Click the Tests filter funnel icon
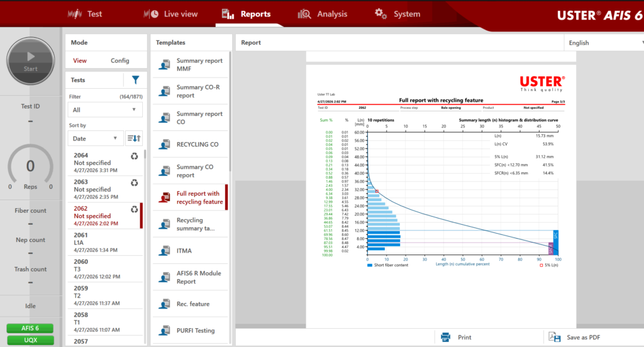Viewport: 644px width, 347px height. [135, 80]
